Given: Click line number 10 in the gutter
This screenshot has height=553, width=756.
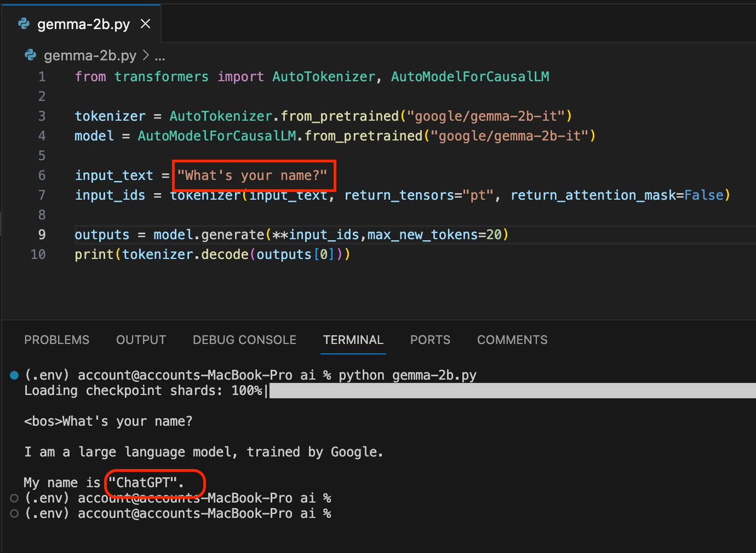Looking at the screenshot, I should click(38, 255).
